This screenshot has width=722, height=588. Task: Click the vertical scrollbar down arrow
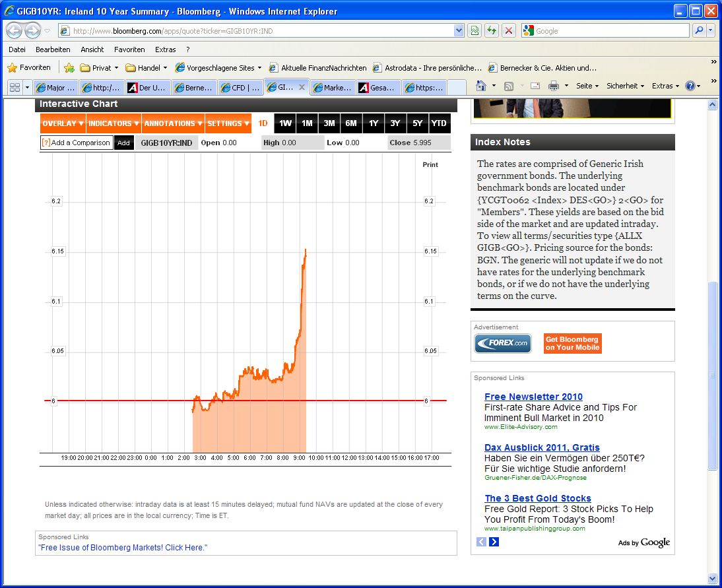tap(712, 578)
